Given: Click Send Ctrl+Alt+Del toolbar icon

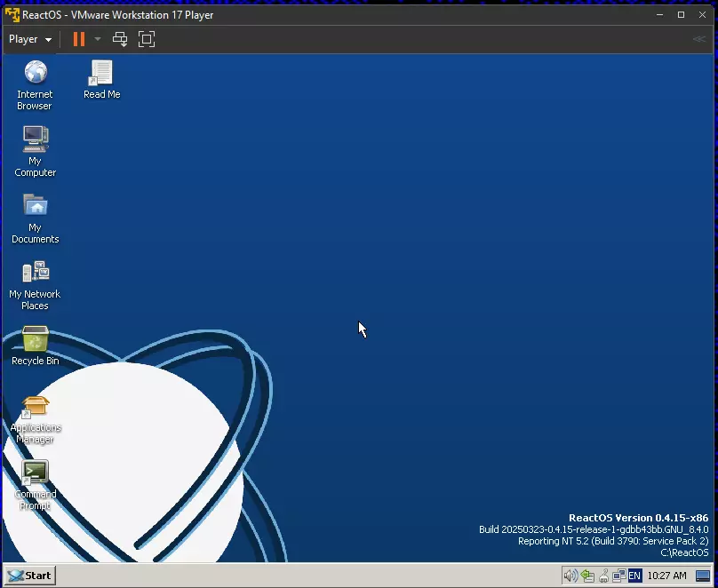Looking at the screenshot, I should coord(120,39).
